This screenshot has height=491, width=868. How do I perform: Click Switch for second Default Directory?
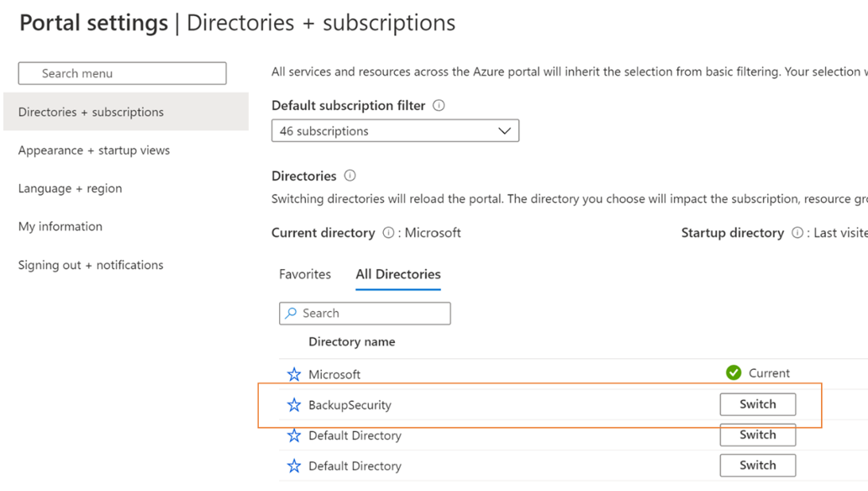pos(757,465)
